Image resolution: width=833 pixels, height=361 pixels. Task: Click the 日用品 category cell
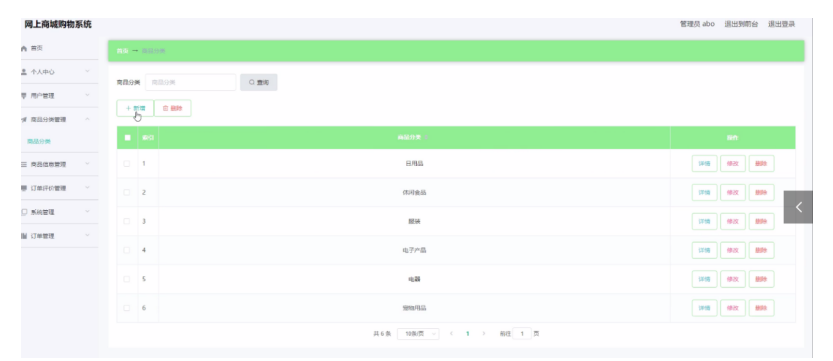click(x=414, y=164)
